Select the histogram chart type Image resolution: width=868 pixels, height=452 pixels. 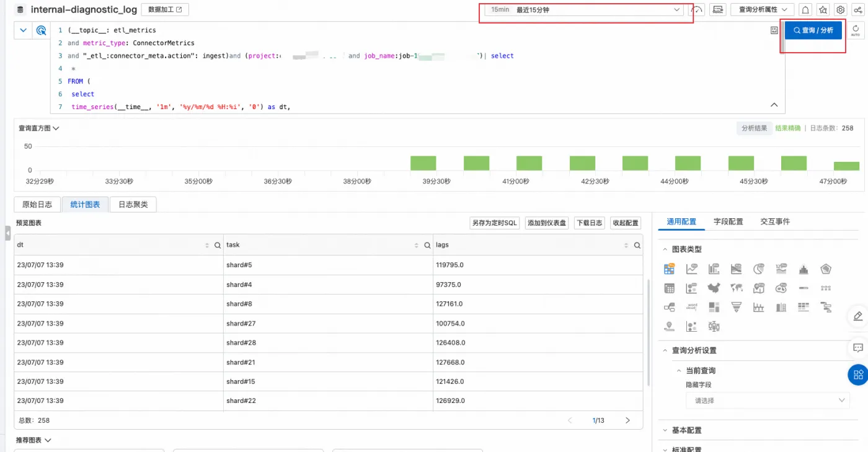[804, 269]
